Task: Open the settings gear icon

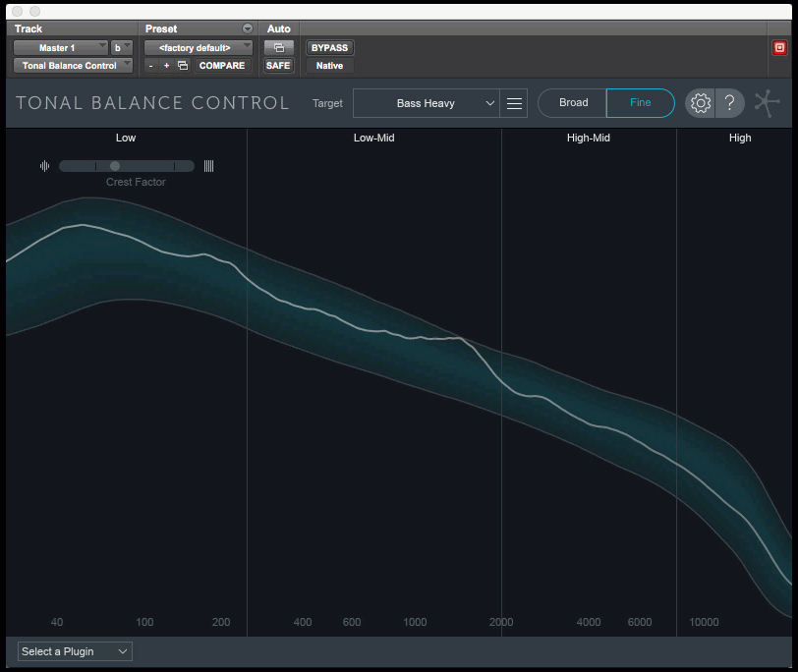Action: coord(701,103)
